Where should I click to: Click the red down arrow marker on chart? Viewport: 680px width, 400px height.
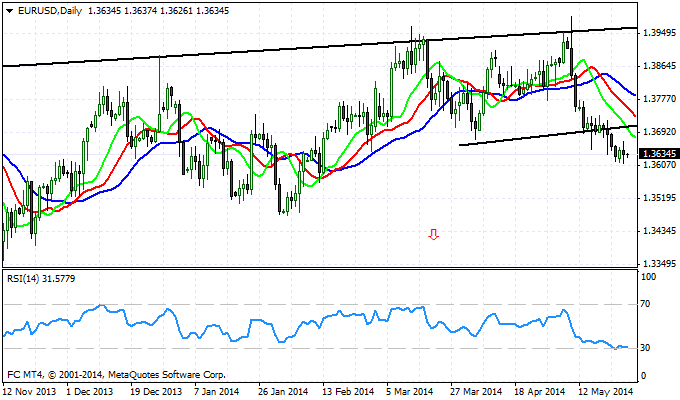pos(434,235)
